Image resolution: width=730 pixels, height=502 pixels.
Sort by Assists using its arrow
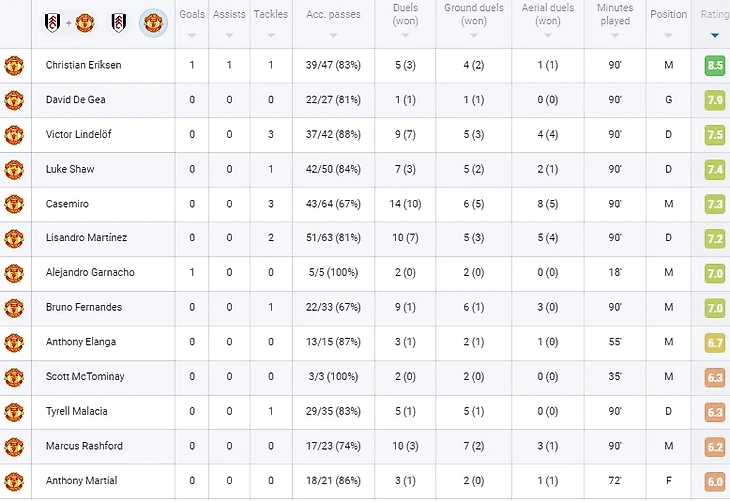point(229,35)
